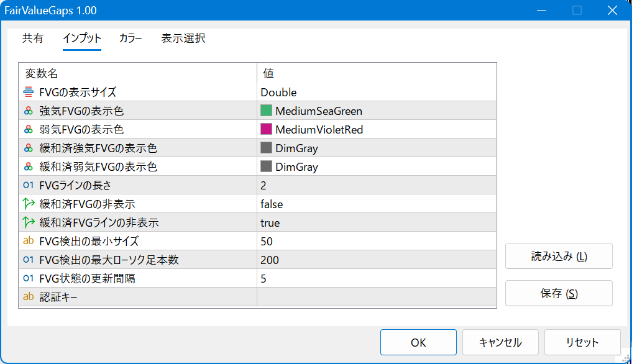Edit the value 5 for FVG状態の更新間隔
632x364 pixels.
(377, 278)
